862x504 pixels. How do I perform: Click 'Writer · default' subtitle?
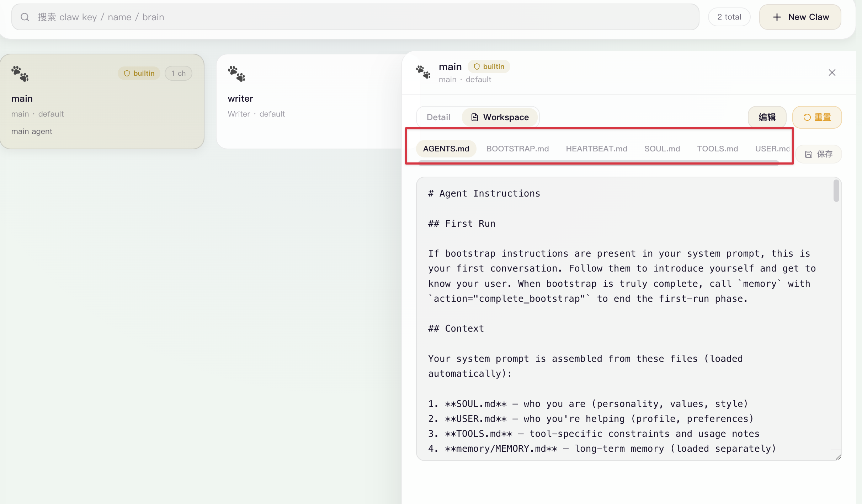pyautogui.click(x=256, y=114)
